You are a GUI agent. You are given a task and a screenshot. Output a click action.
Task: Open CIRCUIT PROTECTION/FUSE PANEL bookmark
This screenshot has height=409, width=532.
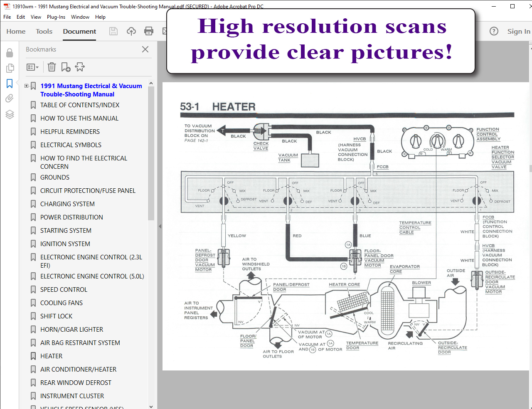88,191
